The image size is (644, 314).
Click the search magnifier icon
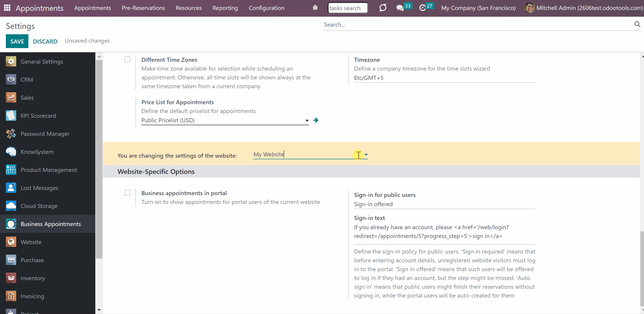pyautogui.click(x=637, y=24)
